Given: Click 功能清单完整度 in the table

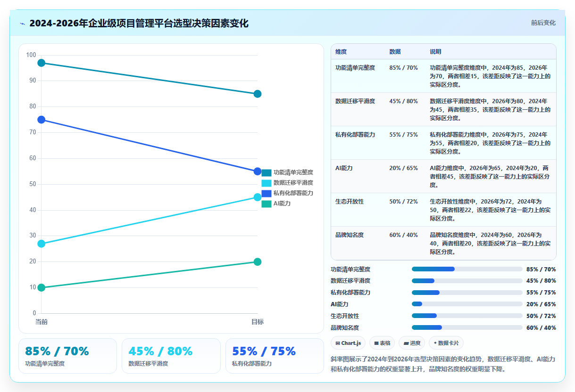Looking at the screenshot, I should click(x=355, y=68).
